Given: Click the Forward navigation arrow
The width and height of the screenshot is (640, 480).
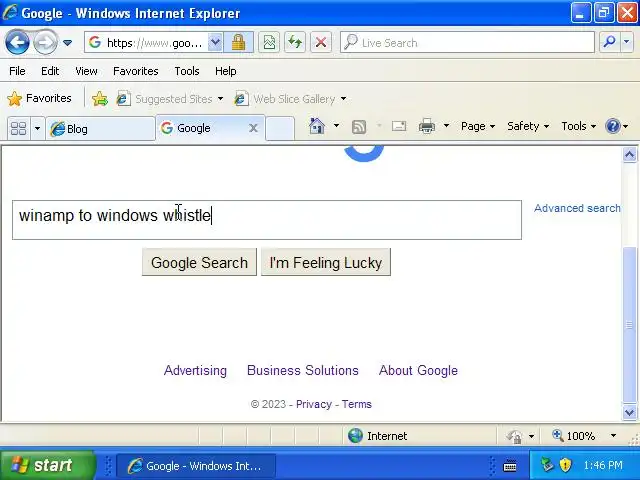Looking at the screenshot, I should 45,42.
